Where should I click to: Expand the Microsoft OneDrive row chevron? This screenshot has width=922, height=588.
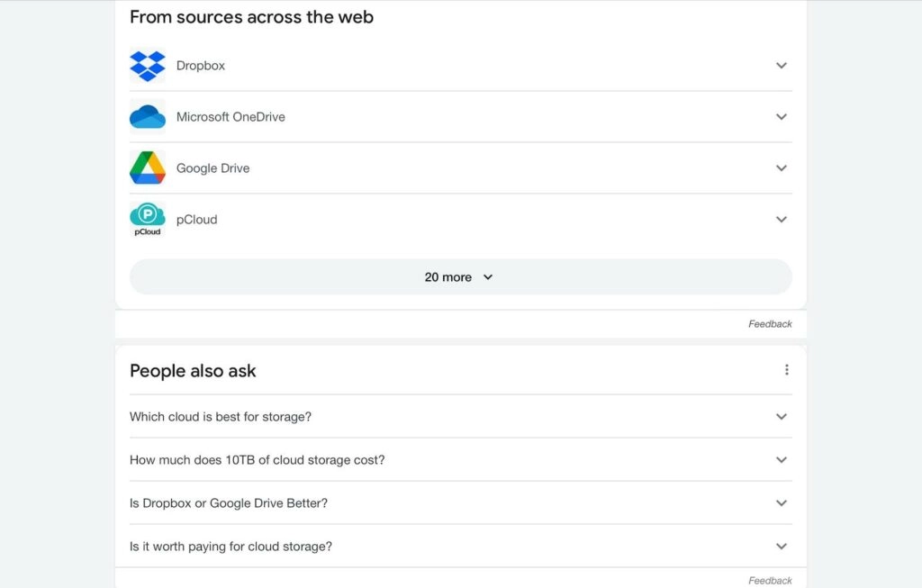781,117
